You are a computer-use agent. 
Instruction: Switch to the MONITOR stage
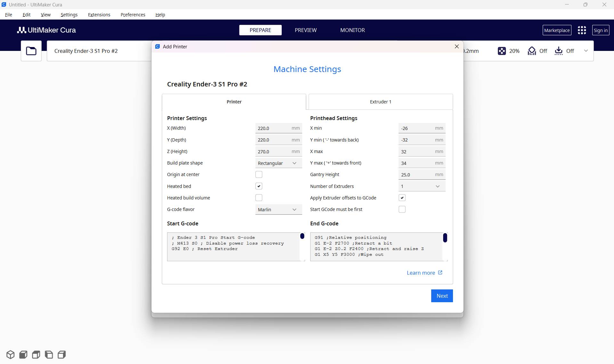[352, 30]
